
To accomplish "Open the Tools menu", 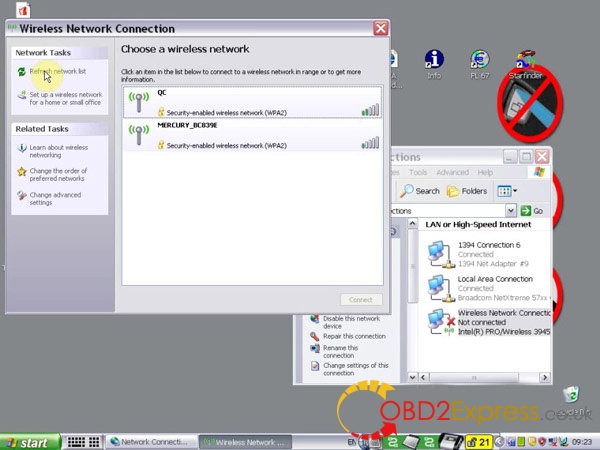I will pyautogui.click(x=417, y=172).
